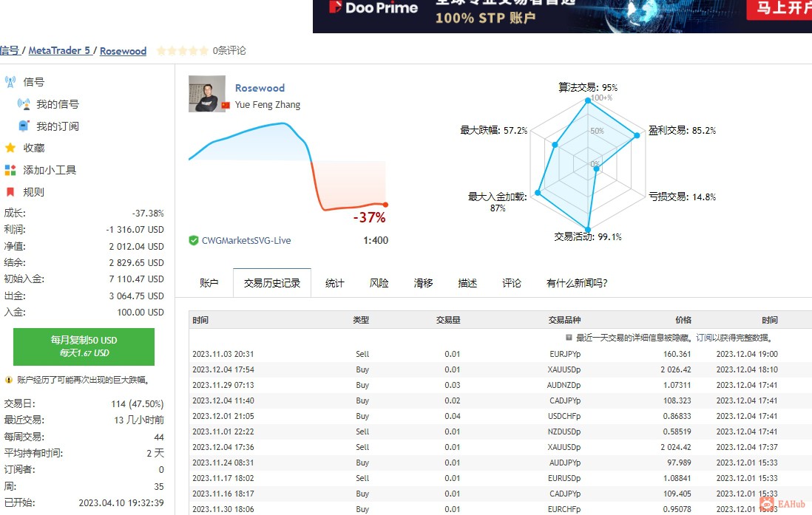Switch to the 账户 tab
812x515 pixels.
[x=209, y=283]
